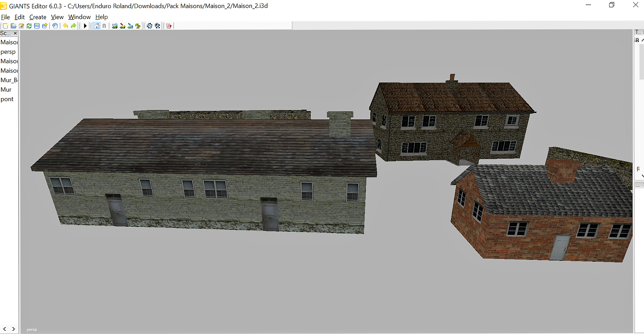The height and width of the screenshot is (334, 644).
Task: Click the notepad edit icon in toolbar
Action: [x=21, y=26]
